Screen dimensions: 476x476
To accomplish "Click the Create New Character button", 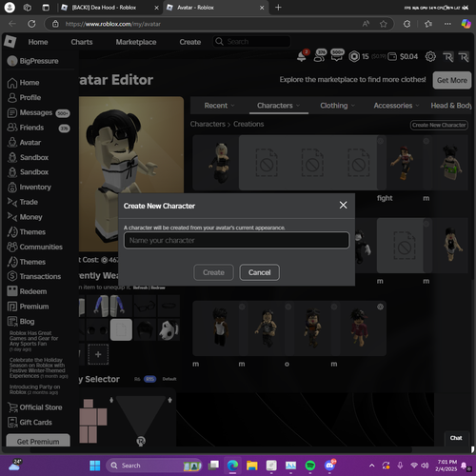I will coord(439,125).
